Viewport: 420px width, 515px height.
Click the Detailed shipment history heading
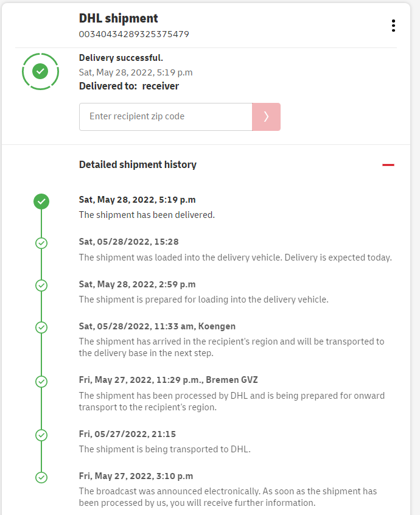(x=138, y=164)
